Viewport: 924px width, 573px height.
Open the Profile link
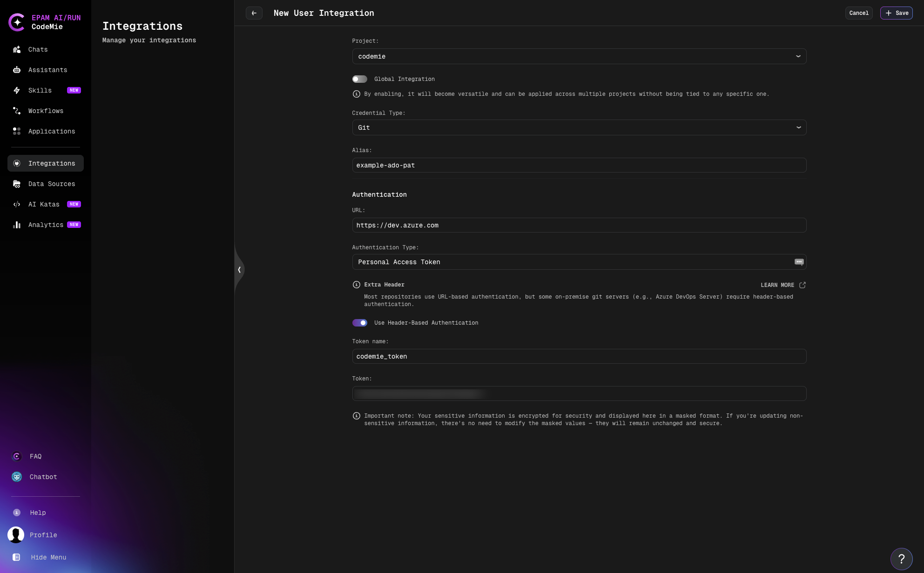coord(43,535)
